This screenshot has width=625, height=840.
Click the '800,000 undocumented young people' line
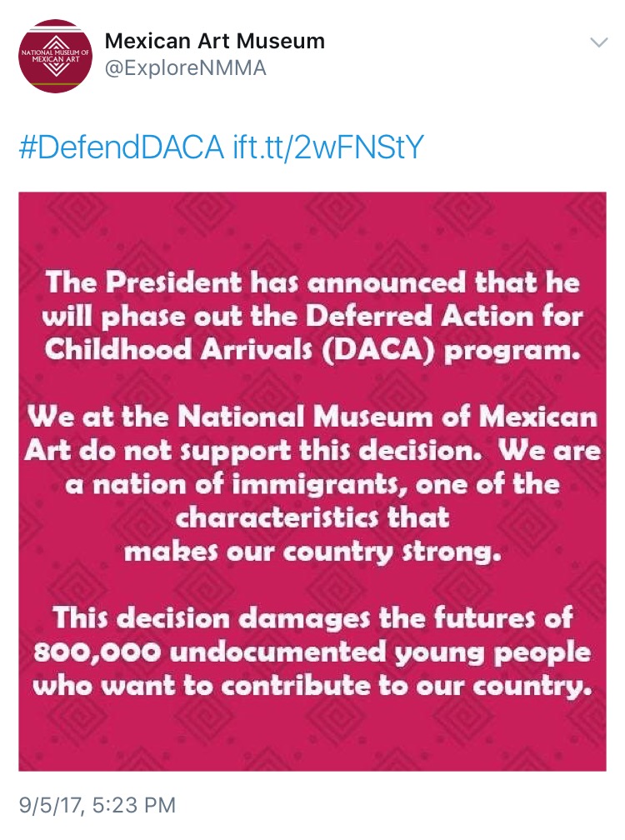coord(312,652)
